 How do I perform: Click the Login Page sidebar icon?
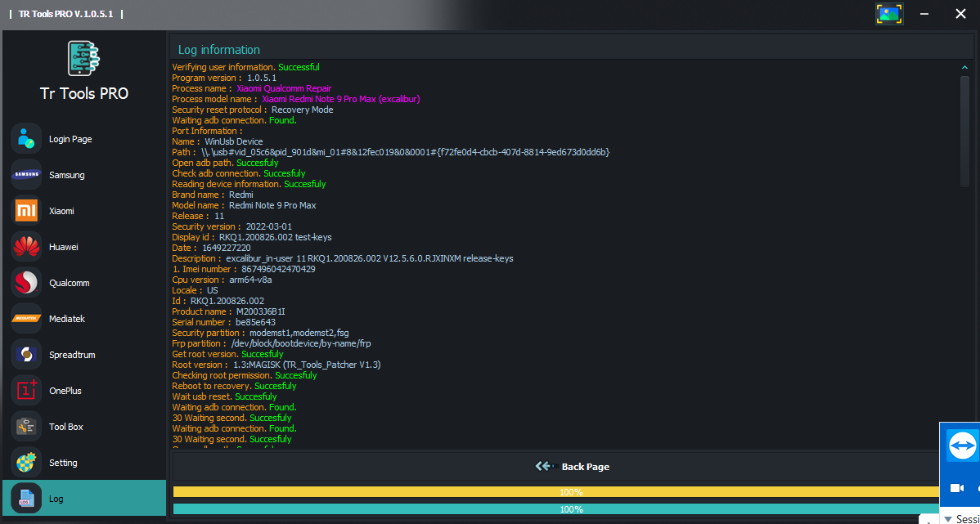(26, 139)
